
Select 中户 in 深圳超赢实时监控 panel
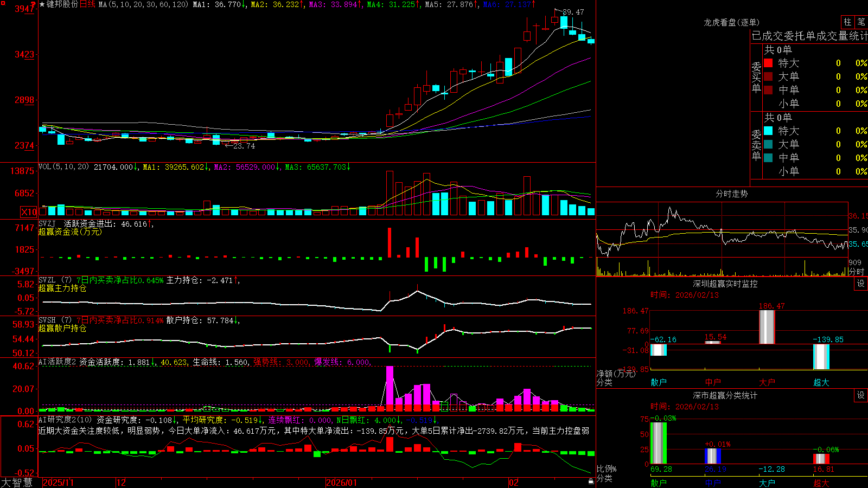(713, 382)
